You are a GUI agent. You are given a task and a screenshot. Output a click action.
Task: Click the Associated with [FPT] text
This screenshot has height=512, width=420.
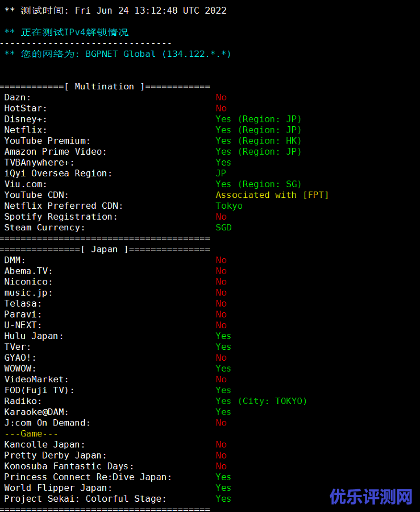[272, 195]
